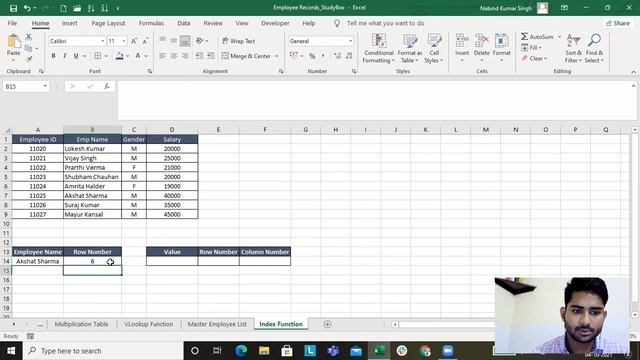The height and width of the screenshot is (360, 640).
Task: Click the AutoSum button
Action: click(538, 37)
